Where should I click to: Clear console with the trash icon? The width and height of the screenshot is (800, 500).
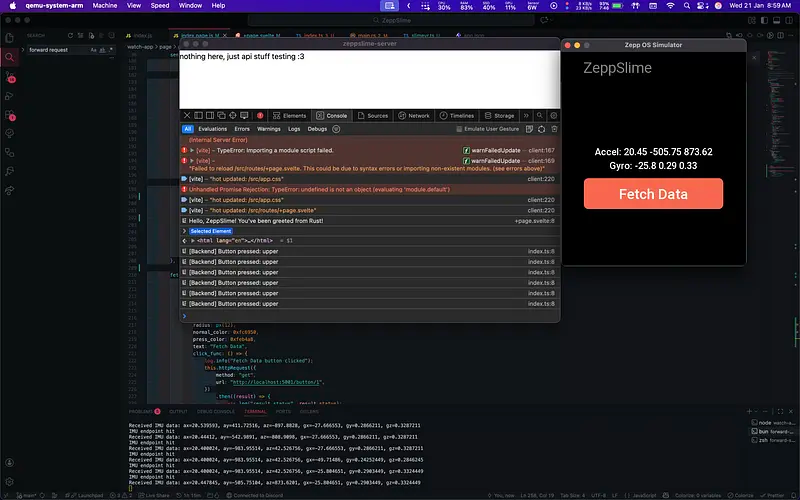(553, 129)
